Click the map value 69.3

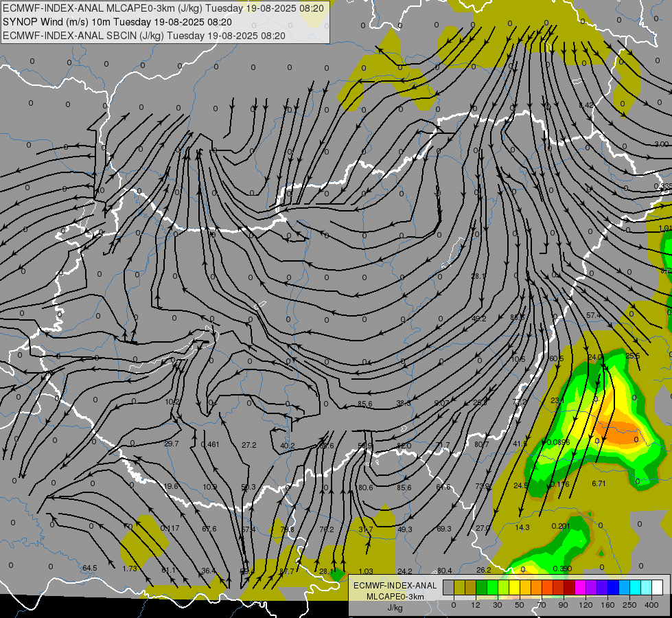(443, 529)
